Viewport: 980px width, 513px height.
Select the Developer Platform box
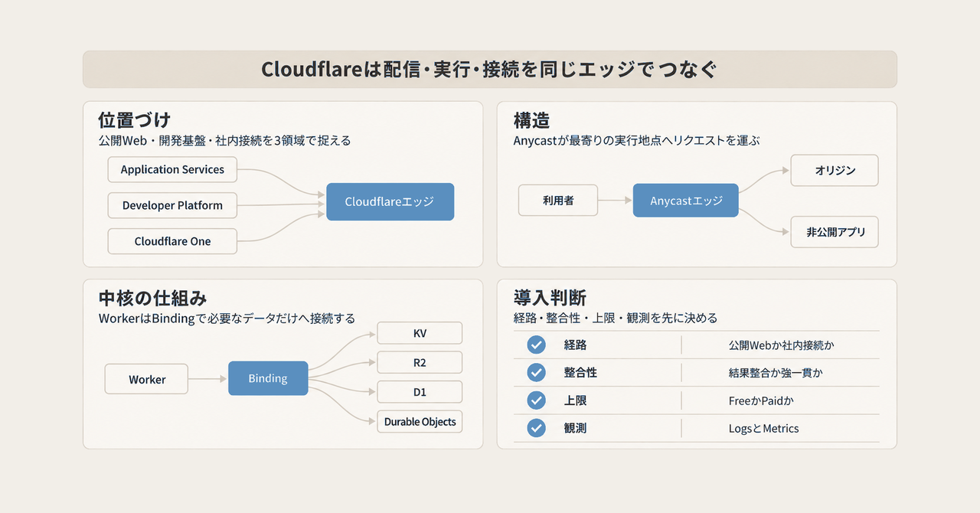[x=172, y=205]
